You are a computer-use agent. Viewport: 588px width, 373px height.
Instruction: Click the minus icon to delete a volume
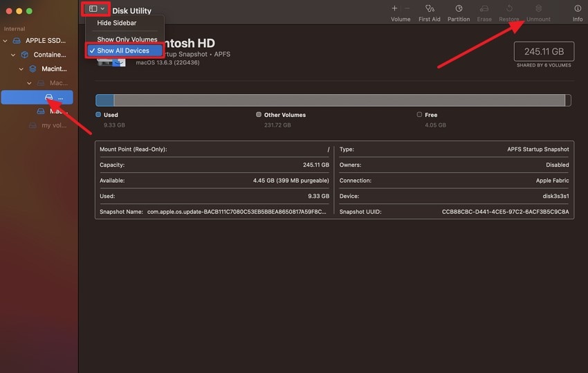(x=407, y=8)
